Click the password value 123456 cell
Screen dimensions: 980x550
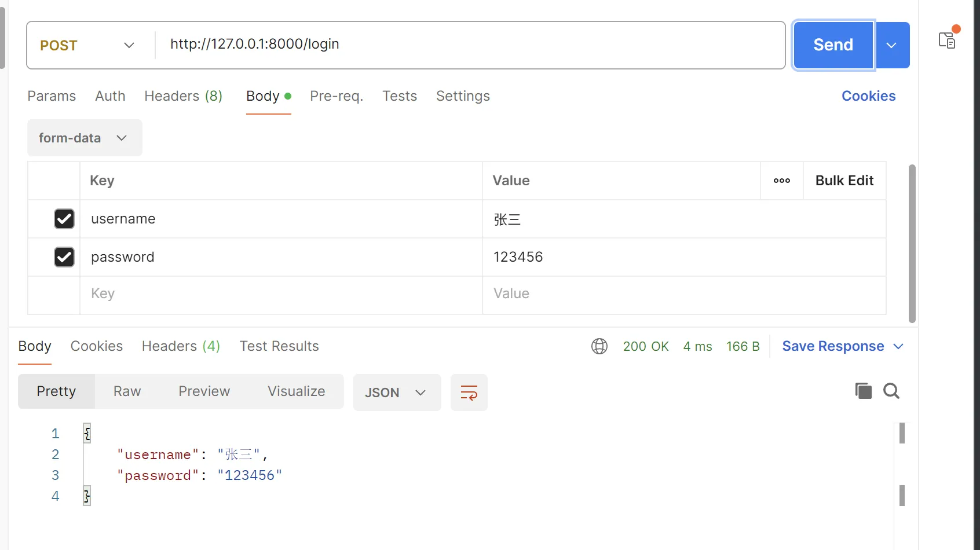click(684, 257)
